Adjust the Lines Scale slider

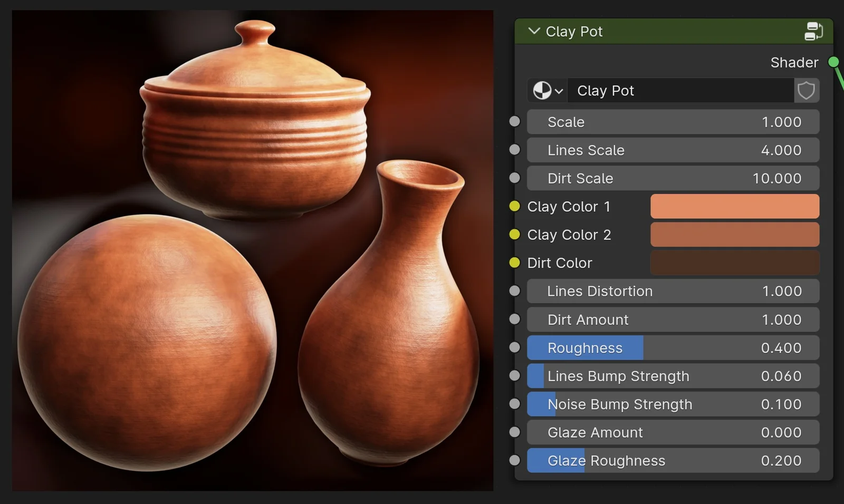[673, 150]
